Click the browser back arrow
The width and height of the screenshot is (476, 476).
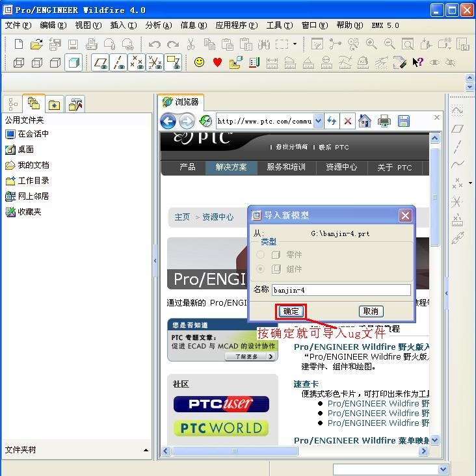point(168,121)
